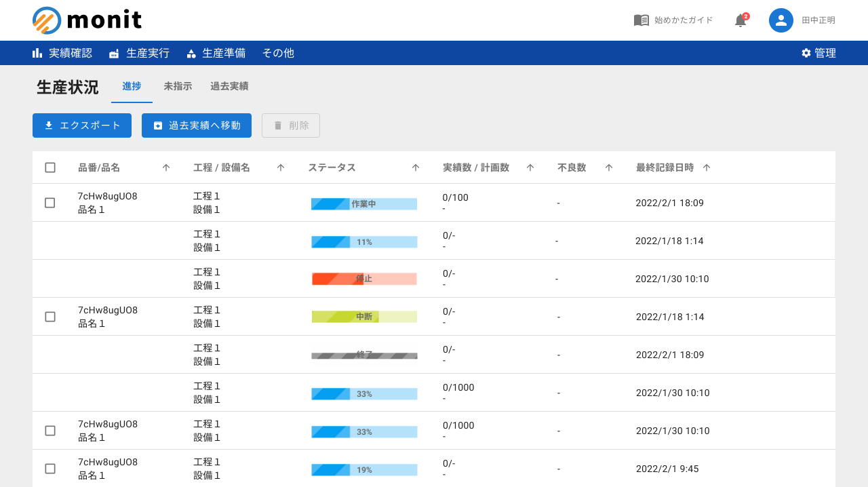868x487 pixels.
Task: Expand the 生産準備 menu
Action: pos(216,53)
